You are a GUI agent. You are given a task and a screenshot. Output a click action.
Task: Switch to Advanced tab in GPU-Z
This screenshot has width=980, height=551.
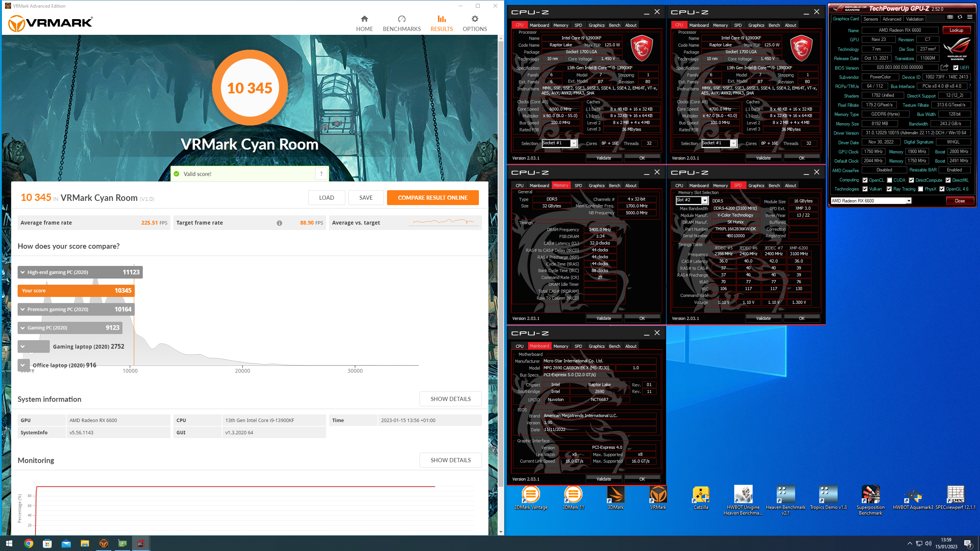tap(892, 19)
